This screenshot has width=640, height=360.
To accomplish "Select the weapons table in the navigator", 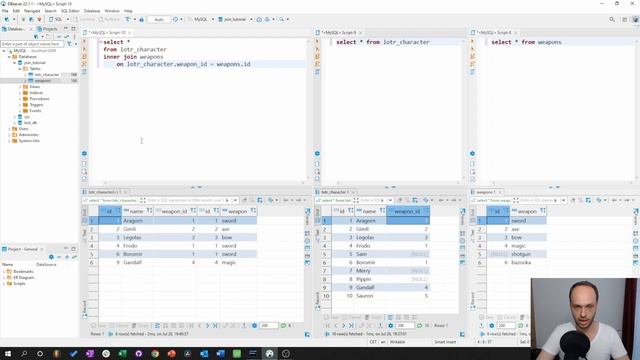I will point(42,80).
